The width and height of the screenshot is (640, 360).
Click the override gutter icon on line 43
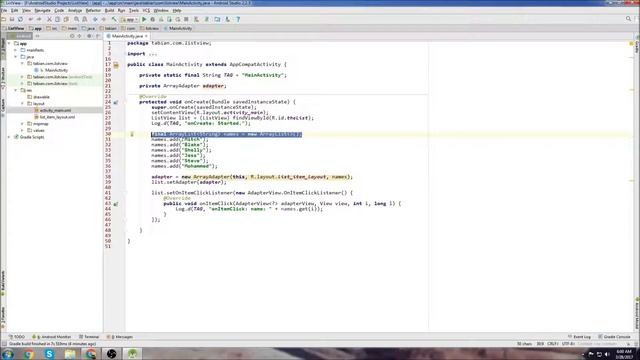[116, 204]
